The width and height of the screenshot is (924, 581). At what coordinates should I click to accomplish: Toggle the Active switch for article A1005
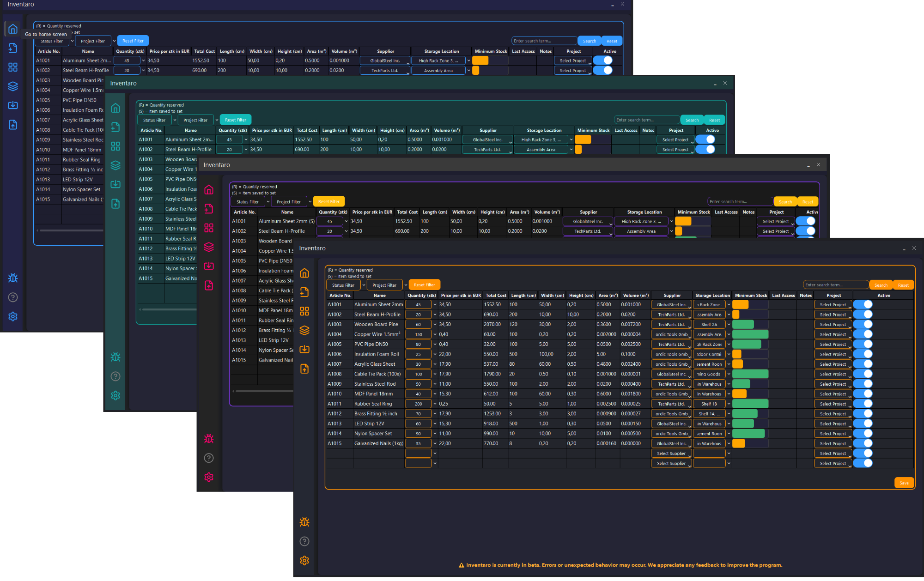pos(863,344)
